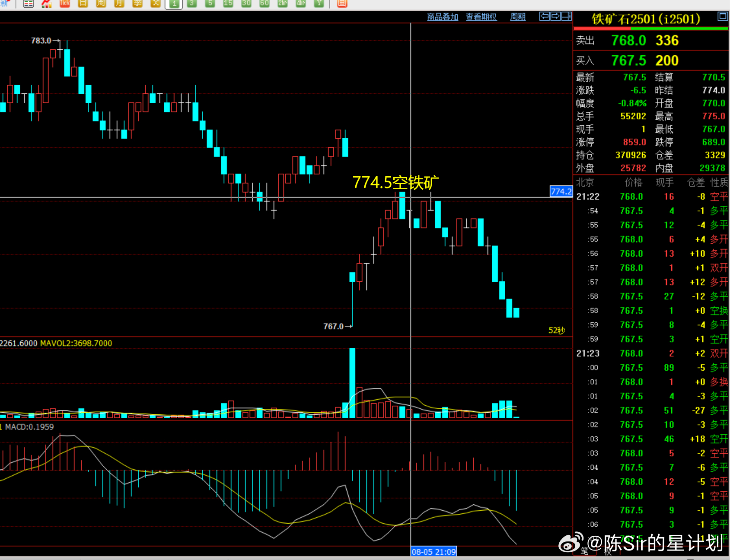Select the quarterly (季) chart period
This screenshot has height=560, width=730.
click(137, 3)
